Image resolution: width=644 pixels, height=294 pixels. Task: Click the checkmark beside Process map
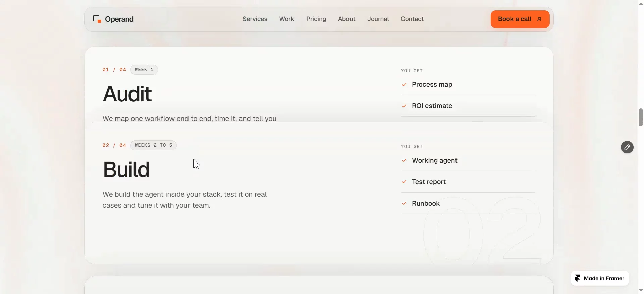click(x=404, y=85)
